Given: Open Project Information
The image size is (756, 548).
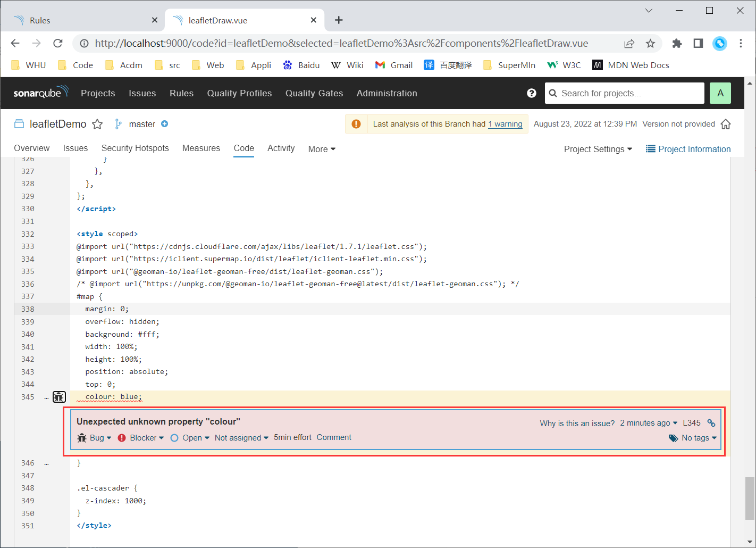Looking at the screenshot, I should pos(688,149).
